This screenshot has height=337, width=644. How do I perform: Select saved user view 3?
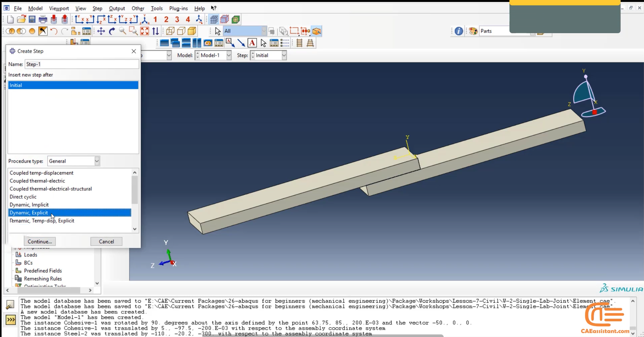point(177,20)
